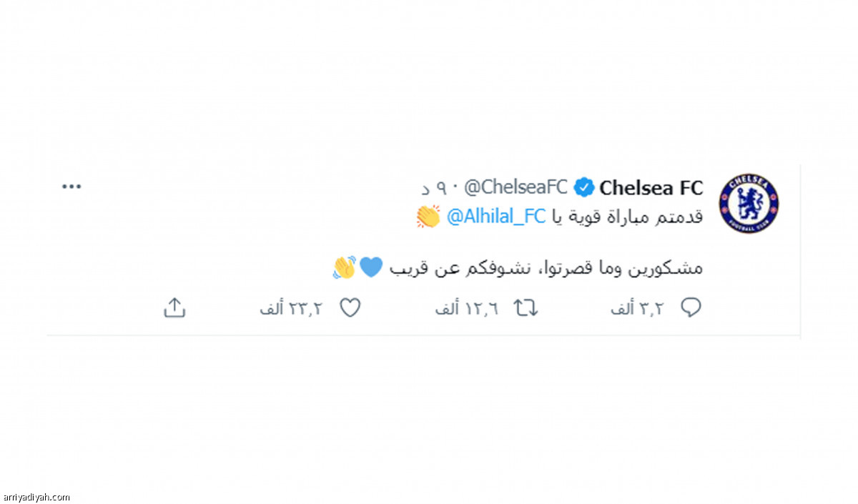Click the 12.6K retweets count

coord(466,308)
